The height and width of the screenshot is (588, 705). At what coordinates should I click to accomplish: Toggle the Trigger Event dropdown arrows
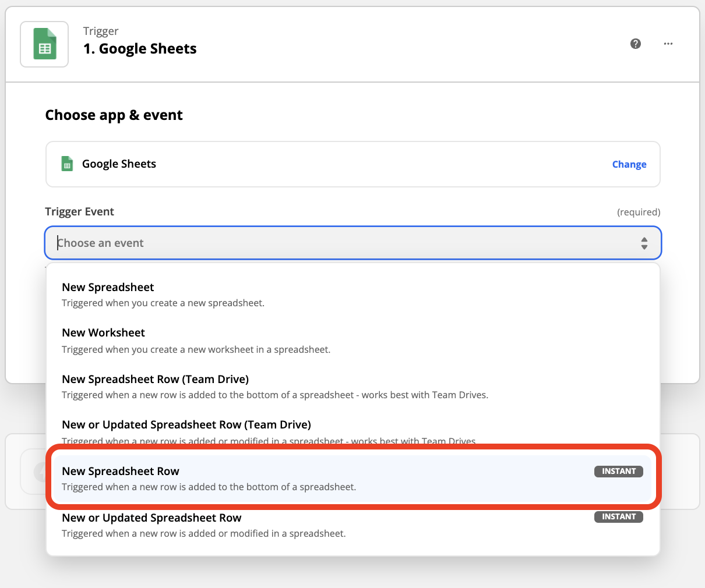(x=644, y=243)
